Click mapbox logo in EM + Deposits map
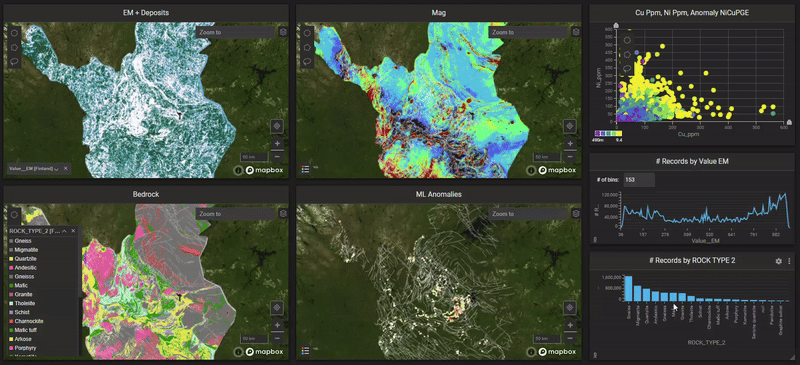 pos(264,170)
